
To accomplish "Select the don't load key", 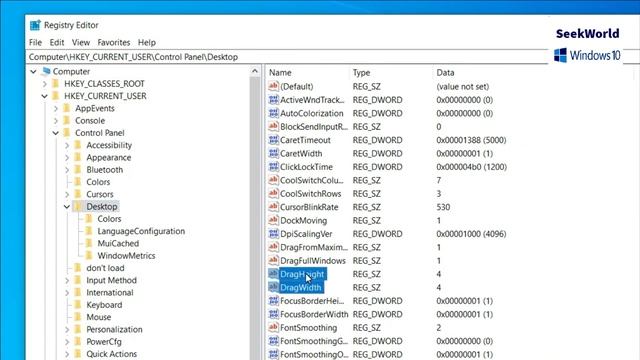I will [x=105, y=268].
